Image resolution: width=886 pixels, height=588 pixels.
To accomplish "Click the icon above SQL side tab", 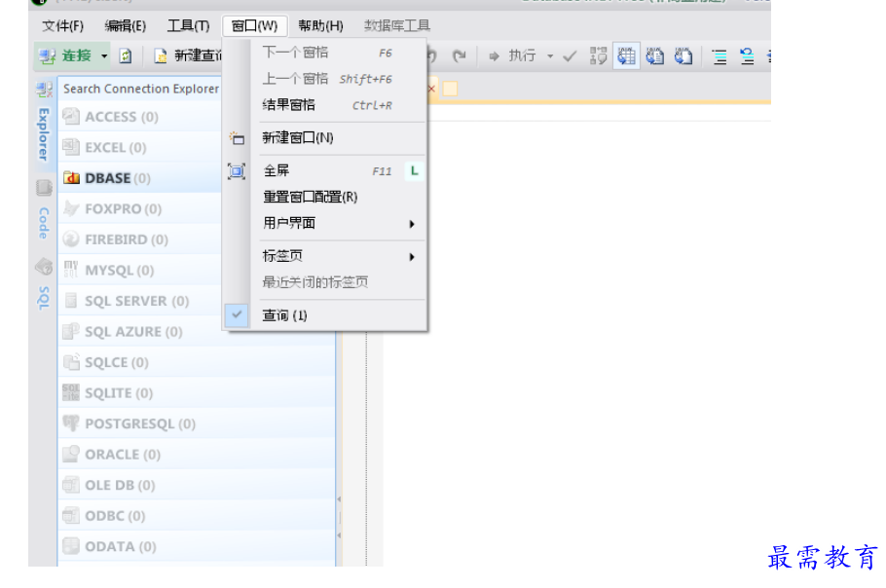I will pyautogui.click(x=44, y=267).
